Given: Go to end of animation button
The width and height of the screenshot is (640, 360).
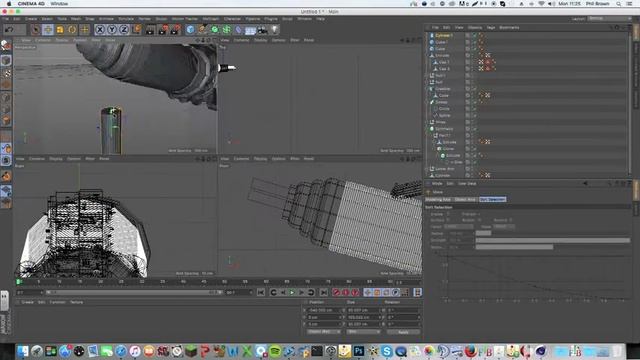Looking at the screenshot, I should click(324, 292).
